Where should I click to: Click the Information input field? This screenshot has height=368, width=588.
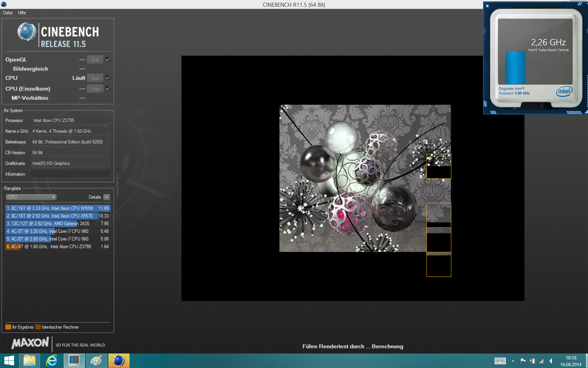click(70, 174)
